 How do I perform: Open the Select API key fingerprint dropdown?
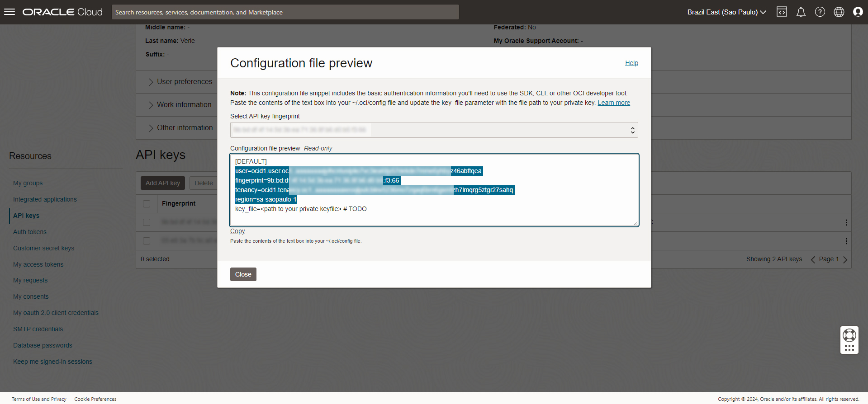pos(434,130)
